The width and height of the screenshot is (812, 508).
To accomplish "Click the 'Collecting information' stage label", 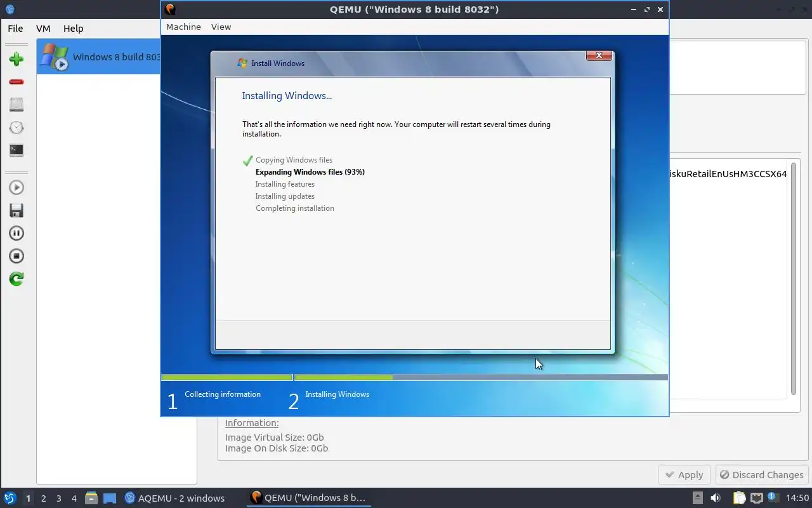I will [x=223, y=394].
